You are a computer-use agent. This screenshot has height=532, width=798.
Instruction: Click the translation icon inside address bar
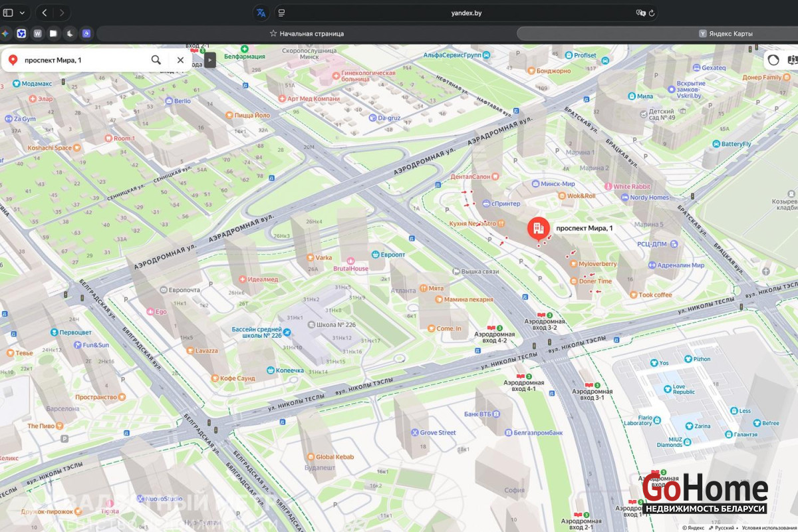[x=640, y=13]
